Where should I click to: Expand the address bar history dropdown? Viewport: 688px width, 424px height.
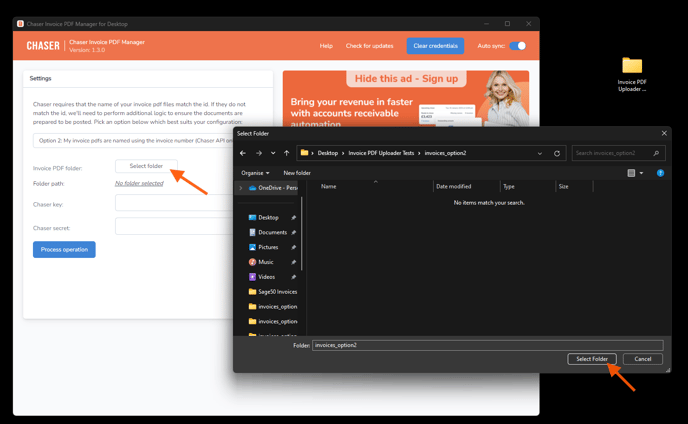click(x=540, y=153)
